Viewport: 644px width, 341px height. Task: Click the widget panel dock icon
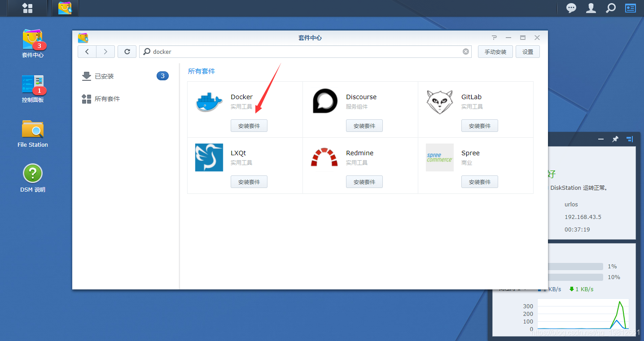pos(630,139)
